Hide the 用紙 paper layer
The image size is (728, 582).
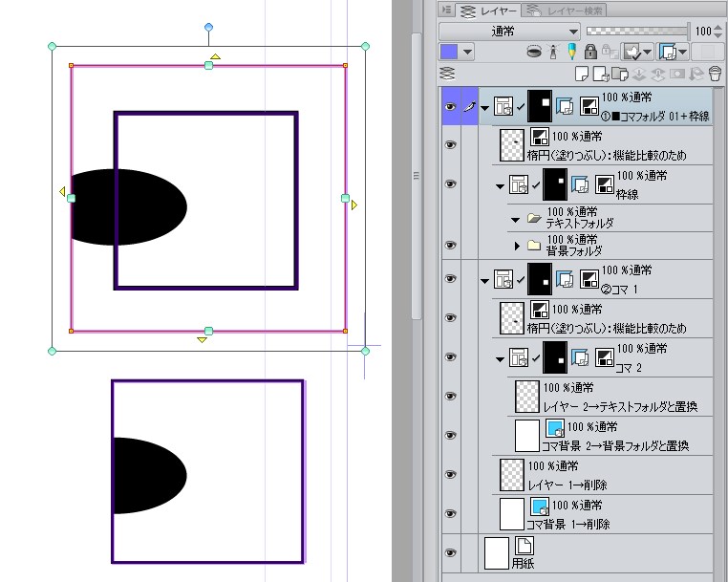[x=451, y=553]
